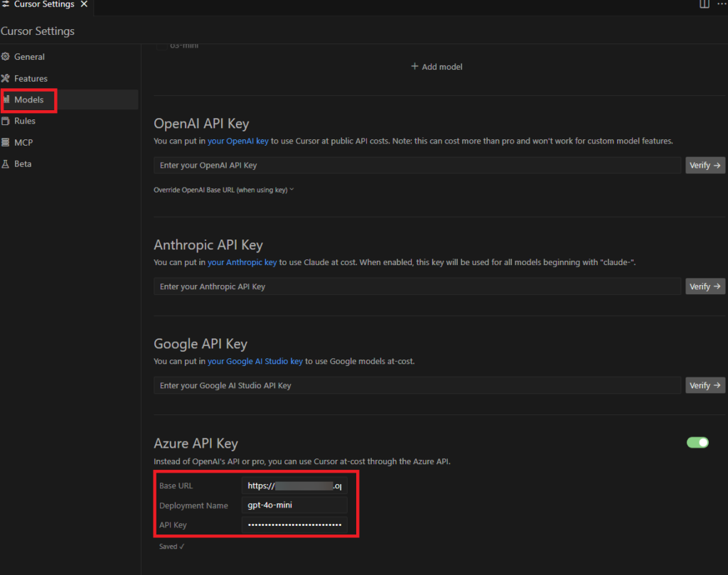This screenshot has height=575, width=728.
Task: Click the 'Google API Key' heading
Action: [x=200, y=344]
